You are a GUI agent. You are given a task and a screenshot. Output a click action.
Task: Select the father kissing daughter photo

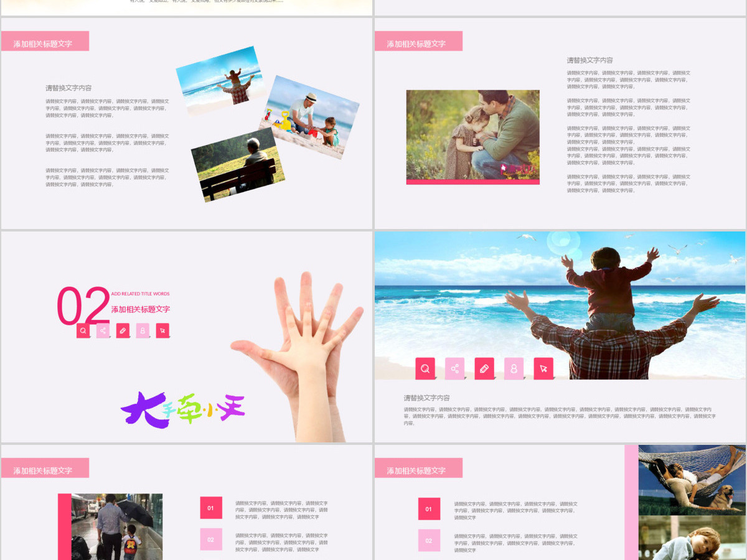click(473, 135)
